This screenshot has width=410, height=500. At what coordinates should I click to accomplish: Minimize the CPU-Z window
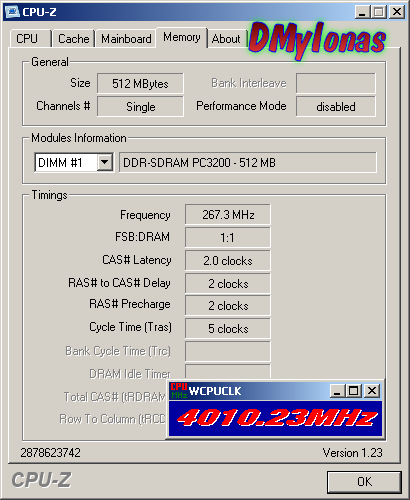[x=362, y=12]
